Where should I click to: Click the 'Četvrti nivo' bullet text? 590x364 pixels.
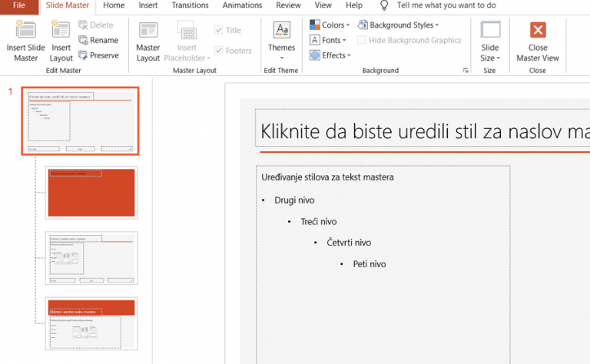349,243
